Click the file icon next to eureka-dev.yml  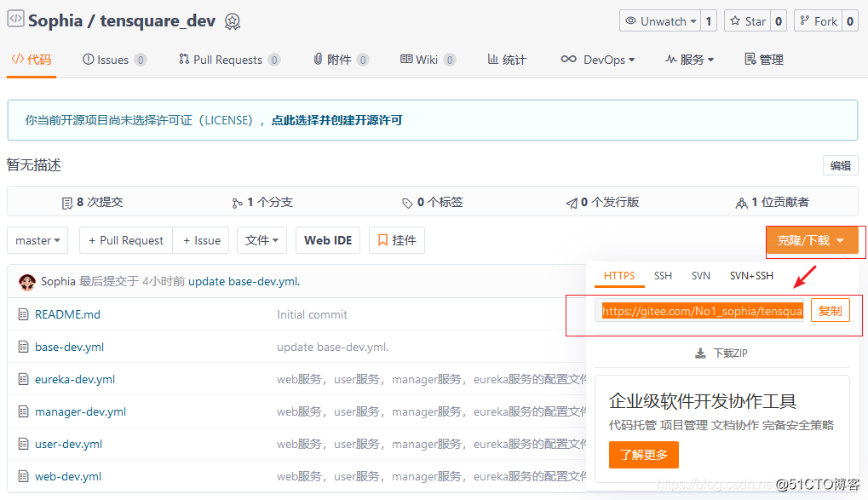(x=23, y=379)
